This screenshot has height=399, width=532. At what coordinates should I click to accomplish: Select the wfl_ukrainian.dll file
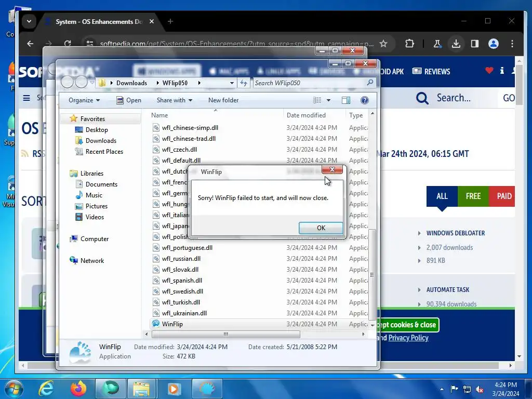click(184, 313)
